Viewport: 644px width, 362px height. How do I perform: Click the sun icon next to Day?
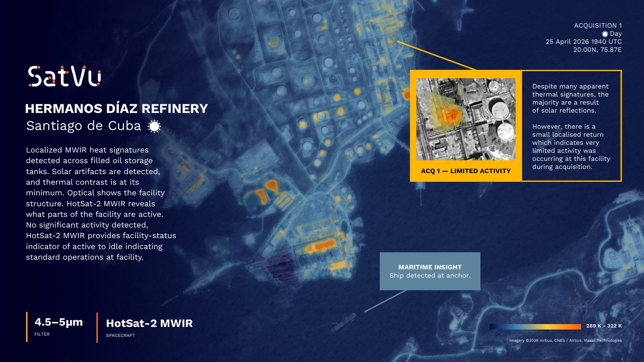point(605,34)
